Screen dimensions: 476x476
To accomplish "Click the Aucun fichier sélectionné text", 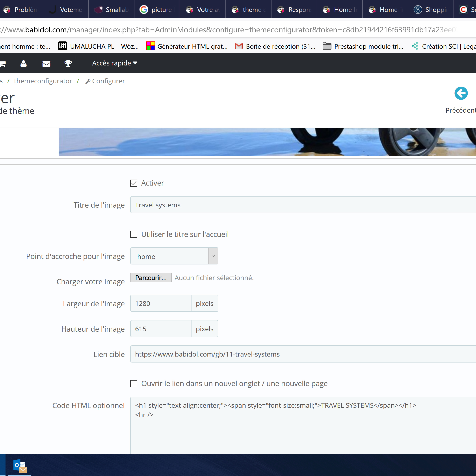I will pos(214,278).
